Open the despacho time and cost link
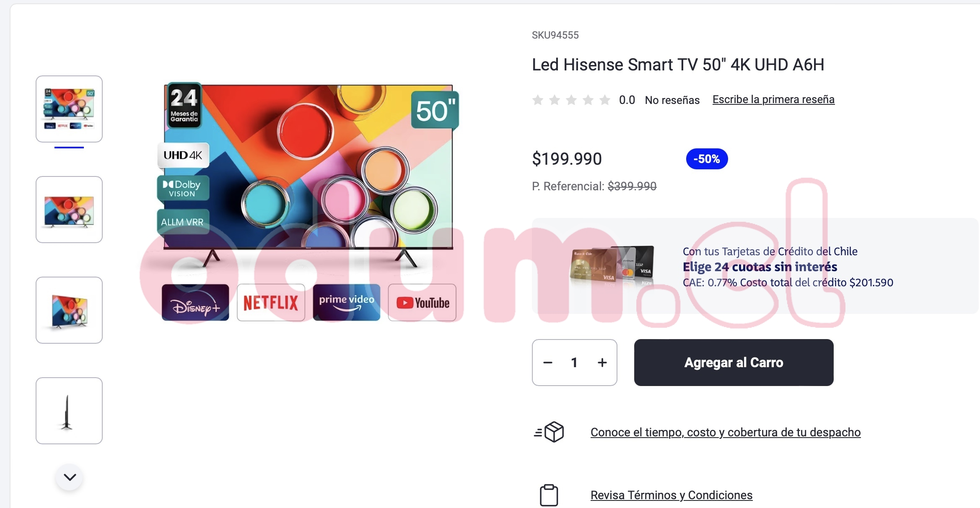This screenshot has height=508, width=980. pyautogui.click(x=726, y=432)
